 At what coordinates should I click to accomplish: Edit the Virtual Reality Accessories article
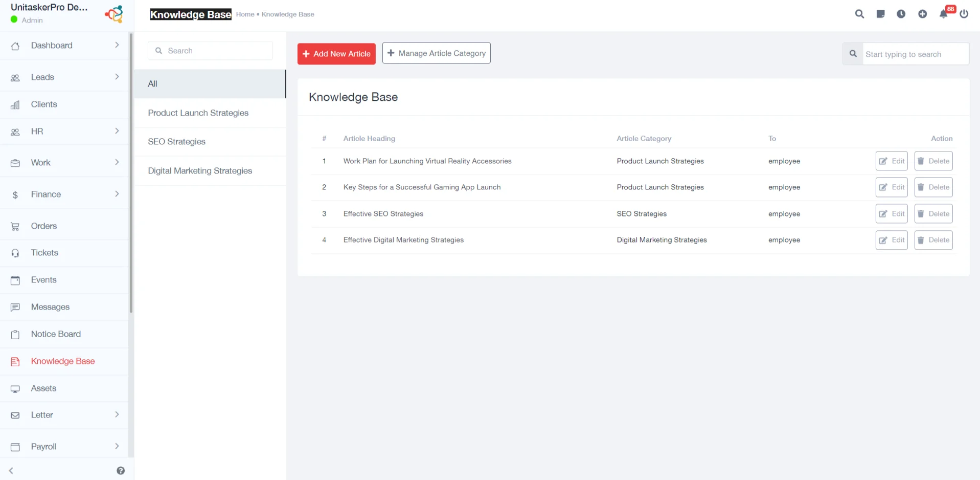coord(892,161)
